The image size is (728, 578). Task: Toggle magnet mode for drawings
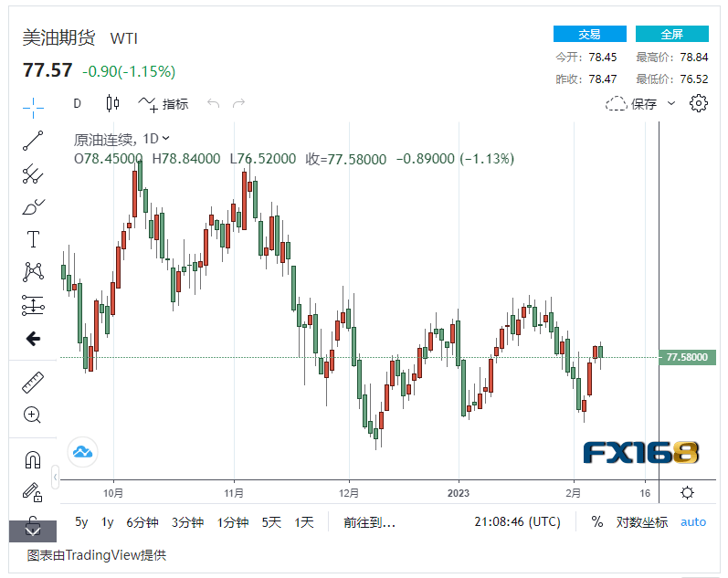coord(33,459)
